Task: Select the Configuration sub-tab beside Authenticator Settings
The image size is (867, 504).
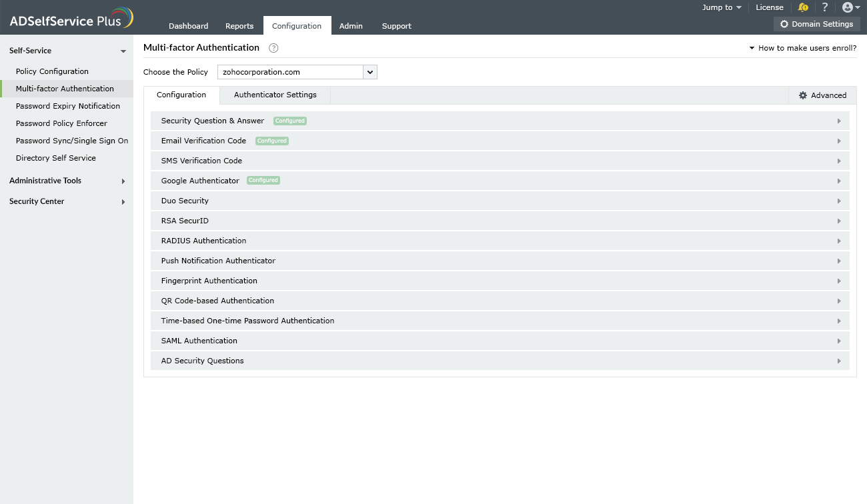Action: point(181,95)
